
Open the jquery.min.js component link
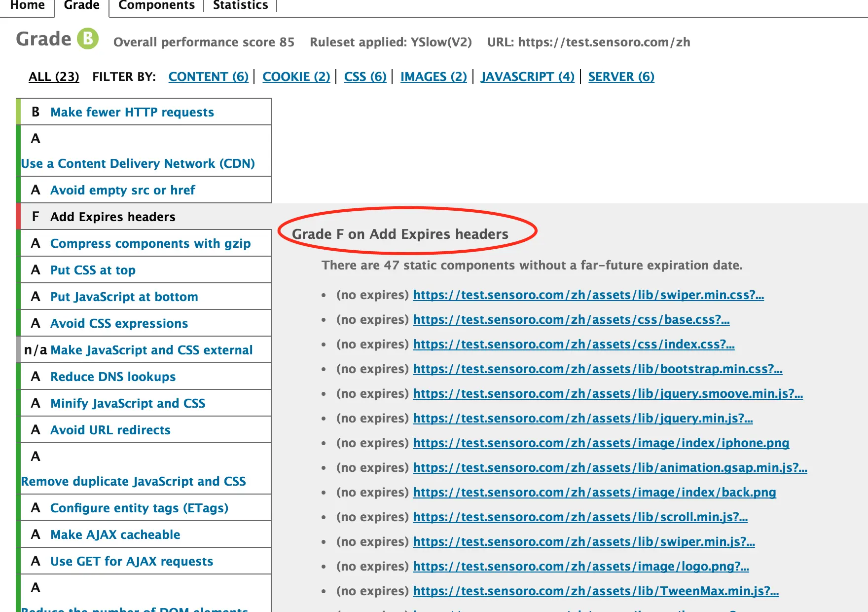[x=583, y=418]
